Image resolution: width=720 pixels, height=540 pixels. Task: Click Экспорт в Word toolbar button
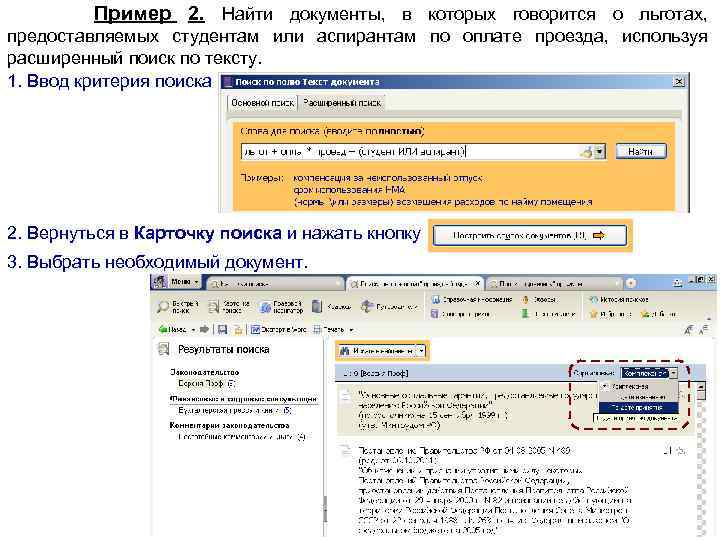[x=278, y=330]
